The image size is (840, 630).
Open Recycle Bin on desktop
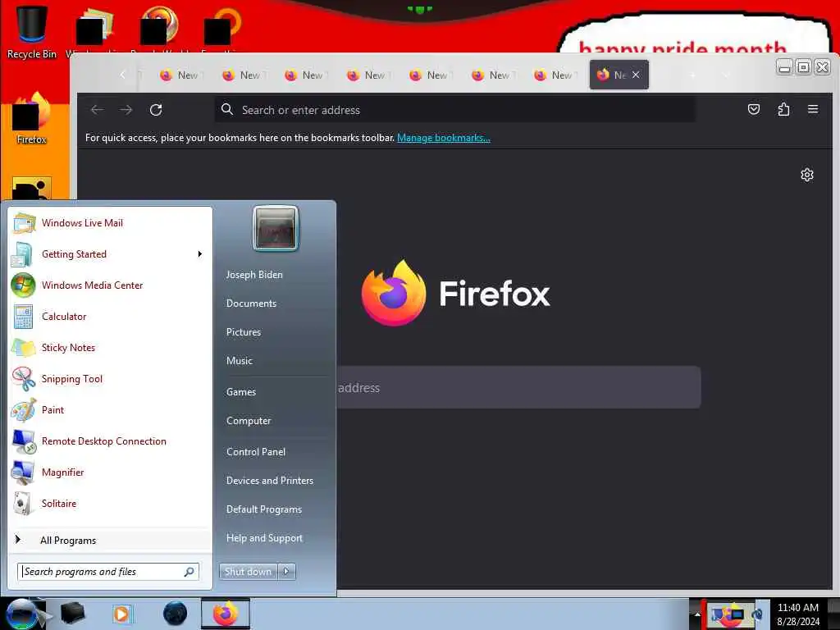pyautogui.click(x=32, y=31)
